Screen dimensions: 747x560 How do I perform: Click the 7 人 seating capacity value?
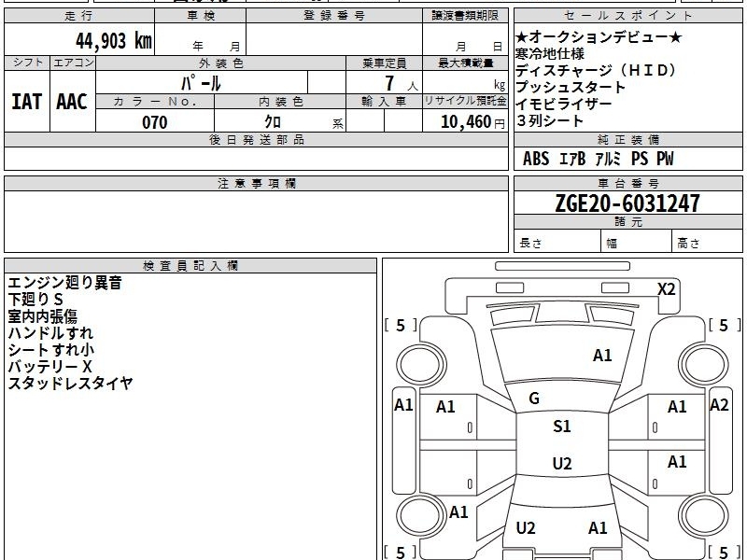(402, 84)
